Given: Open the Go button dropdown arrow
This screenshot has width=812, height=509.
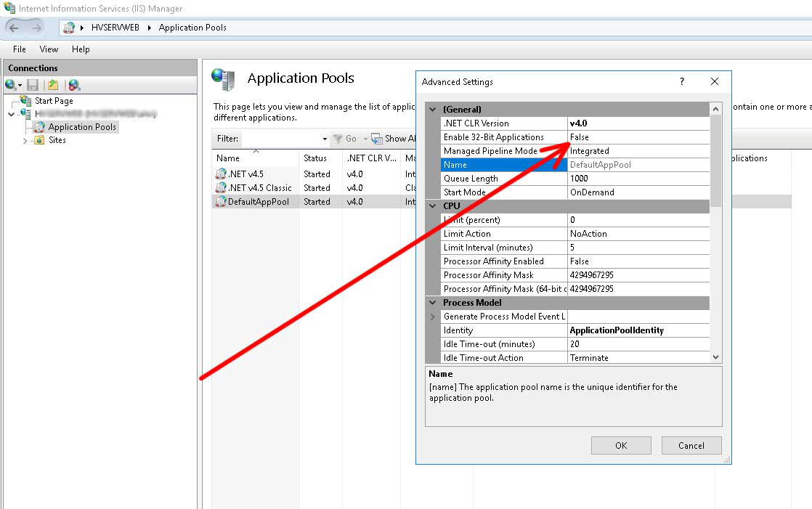Looking at the screenshot, I should point(365,139).
